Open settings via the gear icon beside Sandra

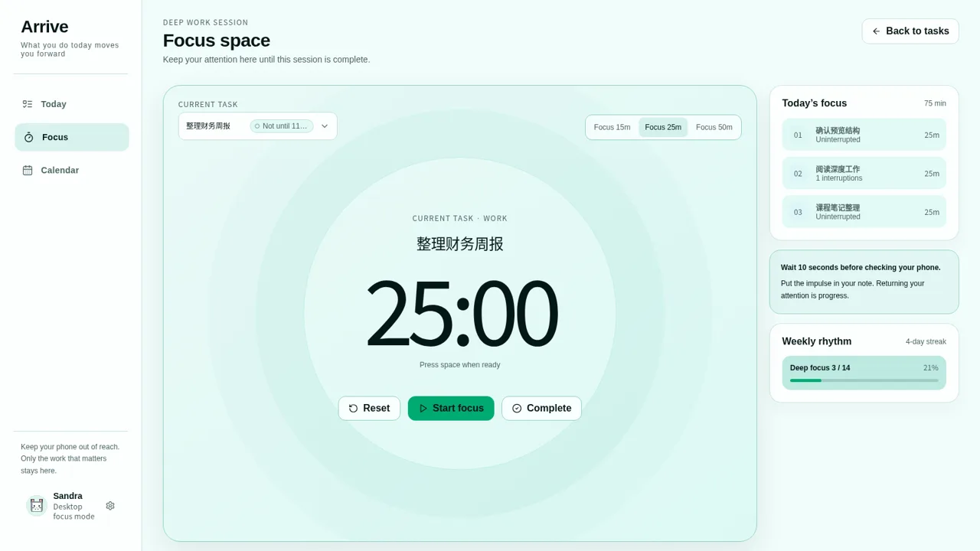click(110, 506)
